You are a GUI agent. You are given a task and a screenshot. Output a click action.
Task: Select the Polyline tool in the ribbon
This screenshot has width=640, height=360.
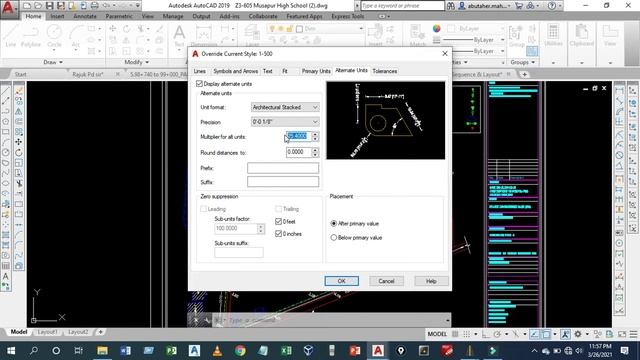pos(31,36)
